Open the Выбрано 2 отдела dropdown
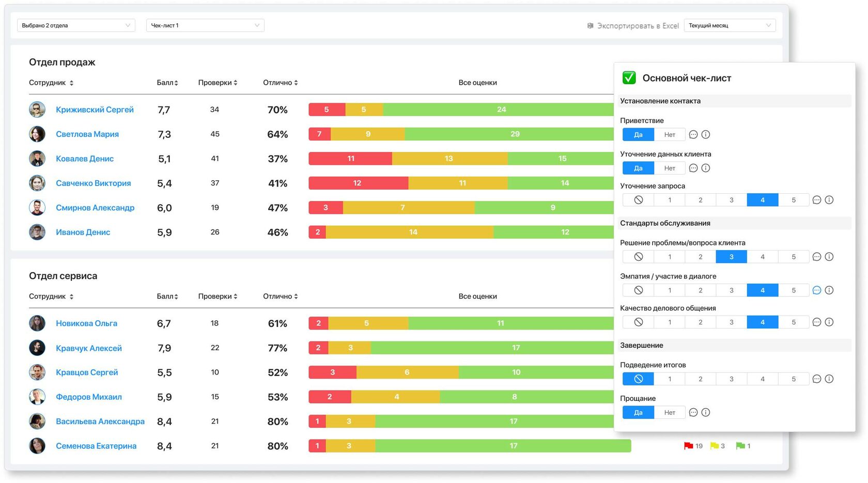 coord(76,25)
